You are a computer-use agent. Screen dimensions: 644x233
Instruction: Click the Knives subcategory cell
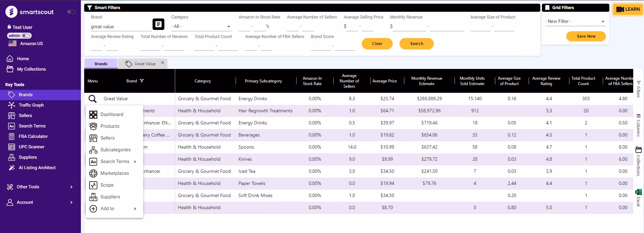pyautogui.click(x=245, y=159)
